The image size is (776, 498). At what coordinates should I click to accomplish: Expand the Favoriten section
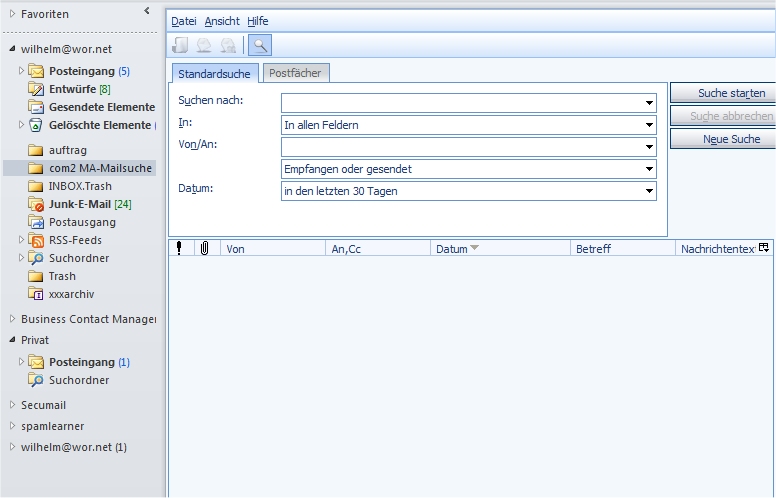click(12, 14)
